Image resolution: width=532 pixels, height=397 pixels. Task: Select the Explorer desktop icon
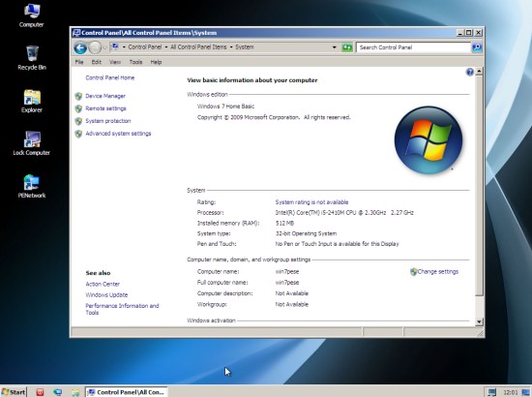coord(32,101)
